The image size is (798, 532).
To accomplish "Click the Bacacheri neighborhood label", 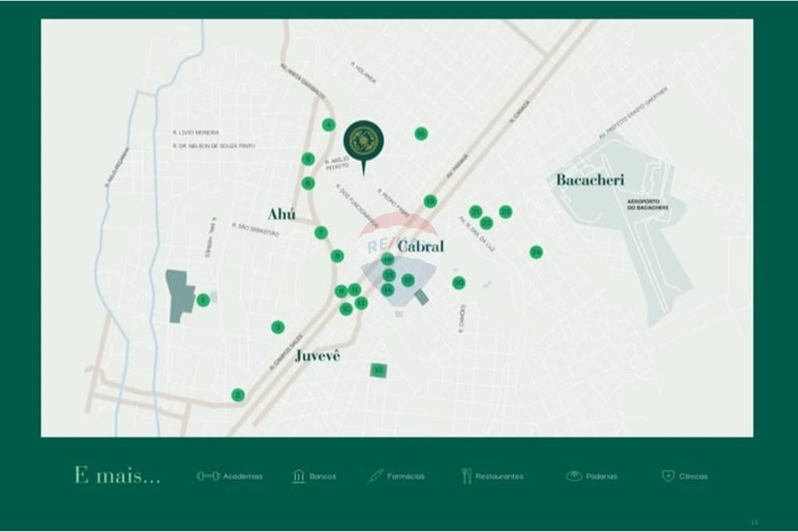I will [x=590, y=180].
